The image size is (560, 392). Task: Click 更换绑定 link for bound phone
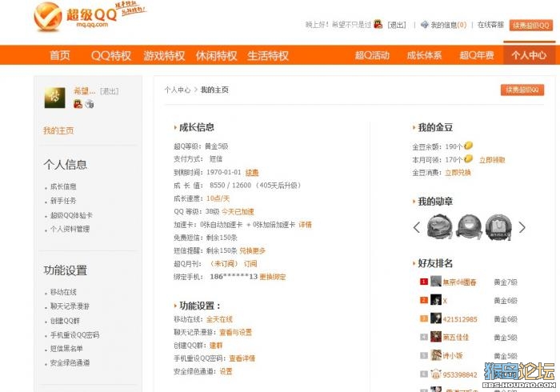tap(273, 277)
